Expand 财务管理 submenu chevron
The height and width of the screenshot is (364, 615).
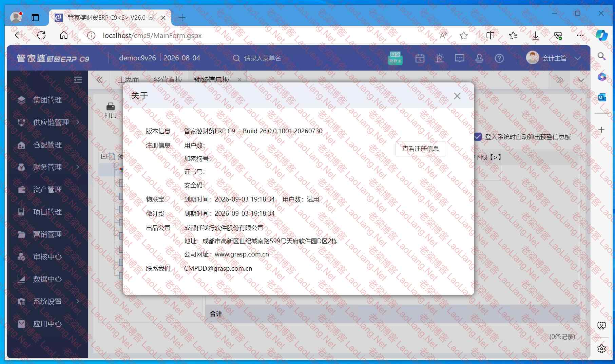pyautogui.click(x=78, y=167)
